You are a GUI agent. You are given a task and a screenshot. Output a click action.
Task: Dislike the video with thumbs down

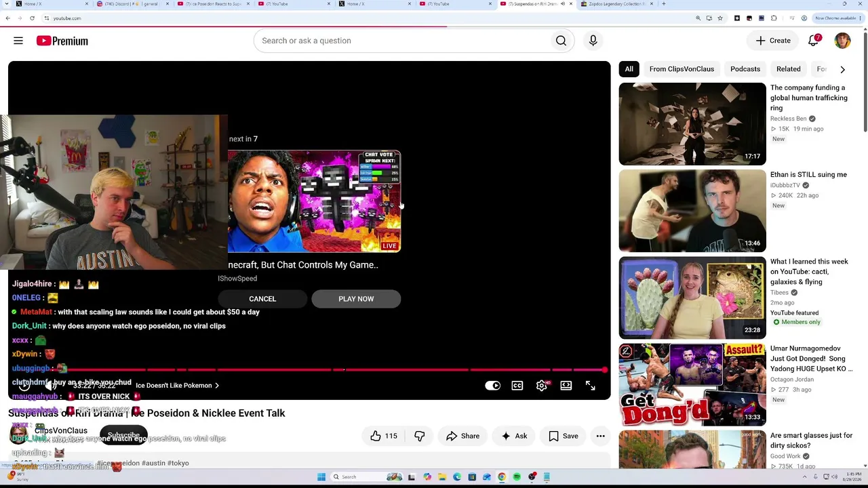tap(419, 436)
